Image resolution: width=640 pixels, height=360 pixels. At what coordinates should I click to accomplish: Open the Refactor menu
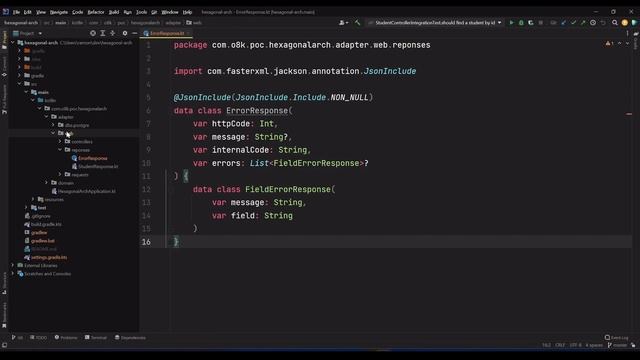(x=96, y=12)
